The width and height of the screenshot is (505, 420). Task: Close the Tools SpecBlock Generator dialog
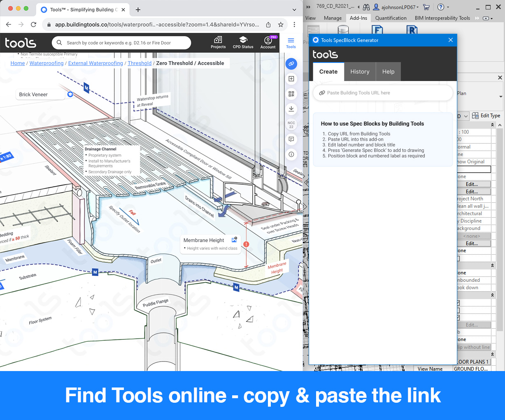pyautogui.click(x=451, y=40)
